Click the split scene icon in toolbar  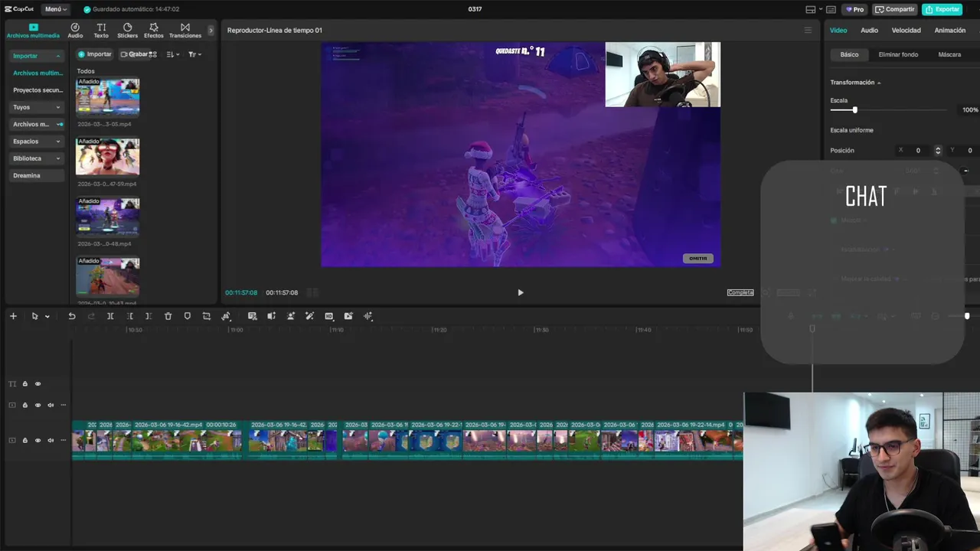271,316
